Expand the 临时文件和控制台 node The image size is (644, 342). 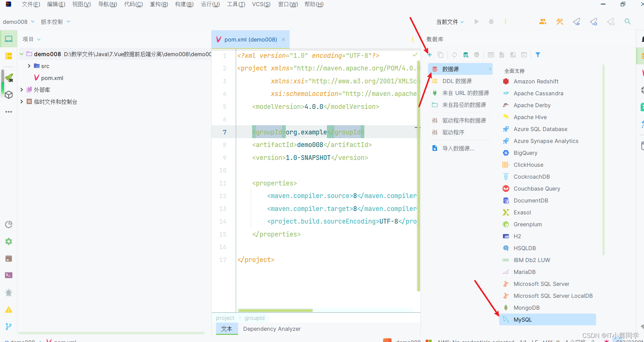(22, 101)
